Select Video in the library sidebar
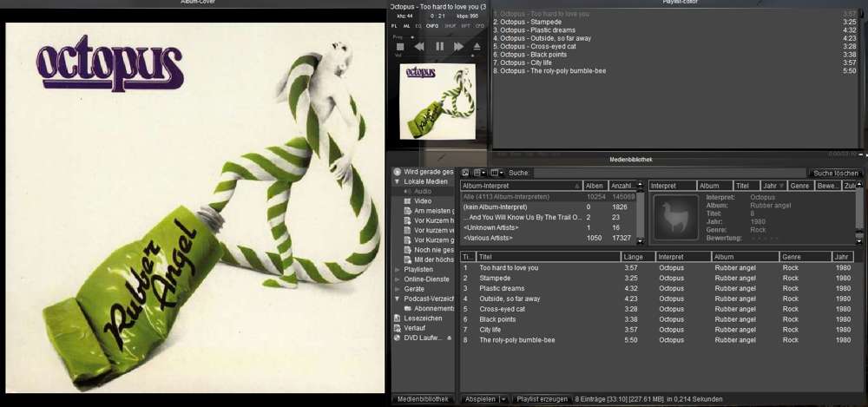Screen dimensions: 868x407 [423, 200]
